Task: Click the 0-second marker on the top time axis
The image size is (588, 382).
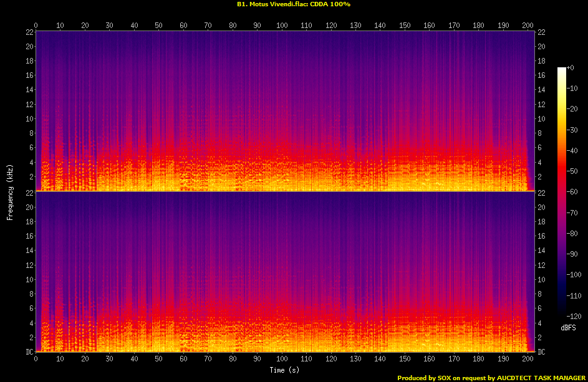Action: coord(36,26)
